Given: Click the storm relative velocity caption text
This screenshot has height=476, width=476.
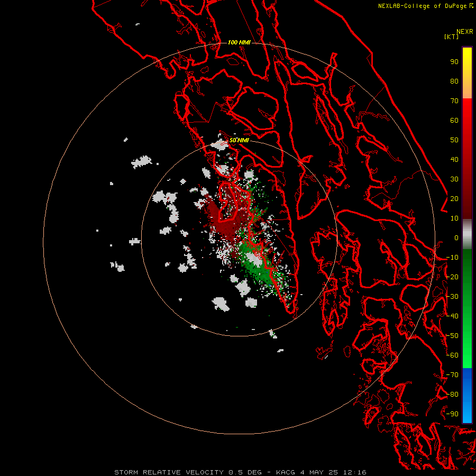Looking at the screenshot, I should coord(240,472).
